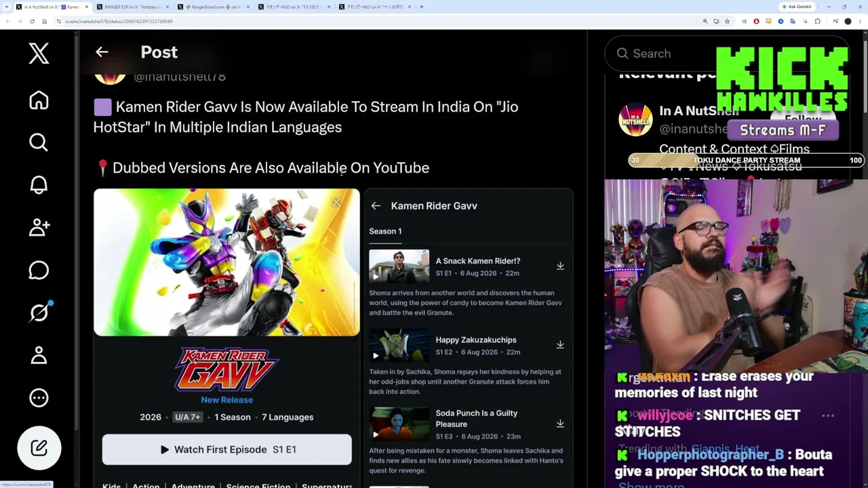Click the 1 Season text
Image resolution: width=868 pixels, height=488 pixels.
233,417
